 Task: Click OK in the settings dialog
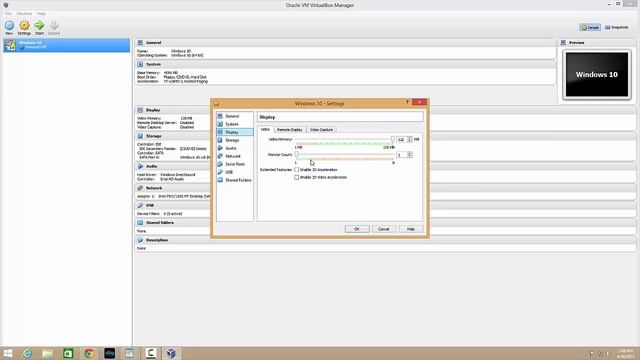click(x=357, y=229)
